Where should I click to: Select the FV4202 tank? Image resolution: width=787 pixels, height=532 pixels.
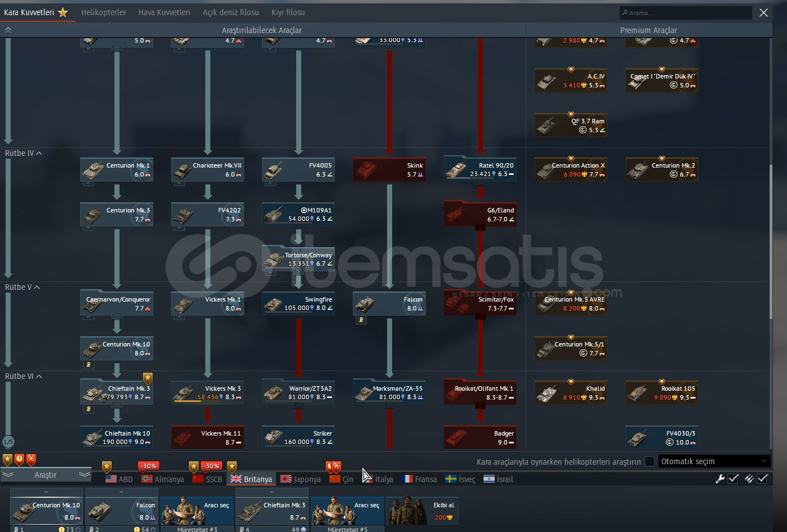[208, 215]
